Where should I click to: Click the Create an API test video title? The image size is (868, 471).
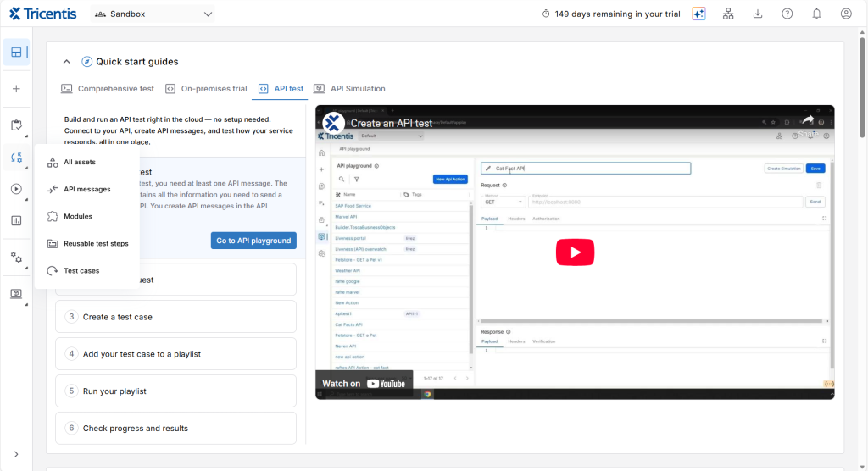coord(392,124)
